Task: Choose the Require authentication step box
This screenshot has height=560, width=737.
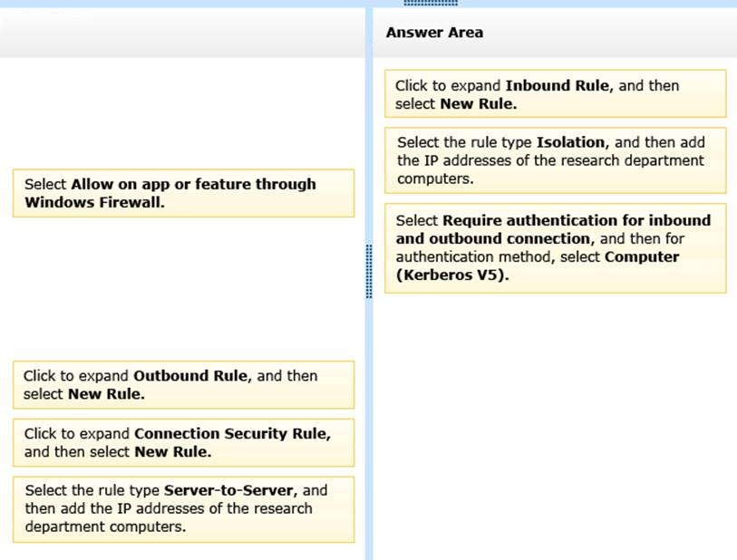Action: pos(555,248)
